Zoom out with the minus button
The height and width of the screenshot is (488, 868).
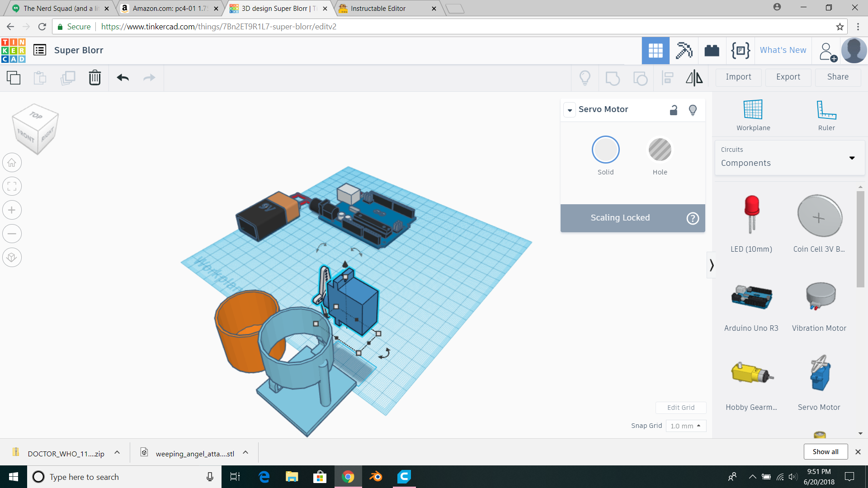coord(12,234)
